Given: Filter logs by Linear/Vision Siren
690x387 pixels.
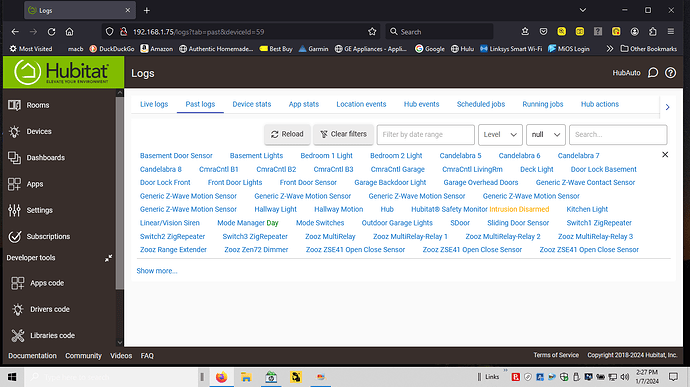Looking at the screenshot, I should click(x=169, y=223).
